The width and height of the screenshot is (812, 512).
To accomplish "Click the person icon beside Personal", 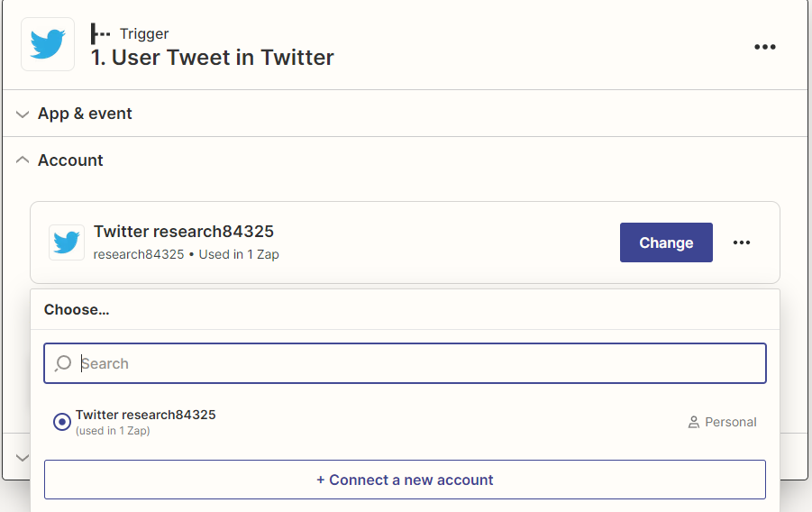I will (694, 422).
